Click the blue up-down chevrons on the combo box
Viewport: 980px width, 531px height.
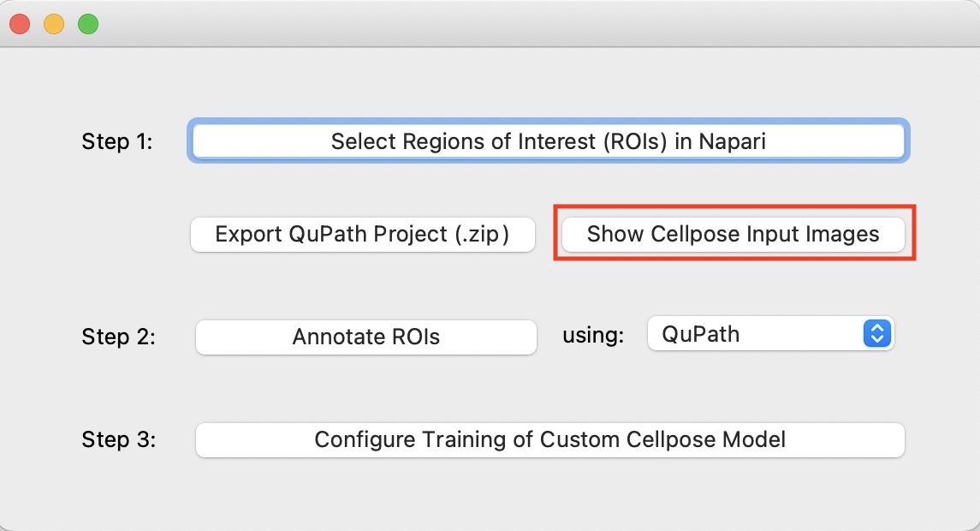[x=876, y=334]
